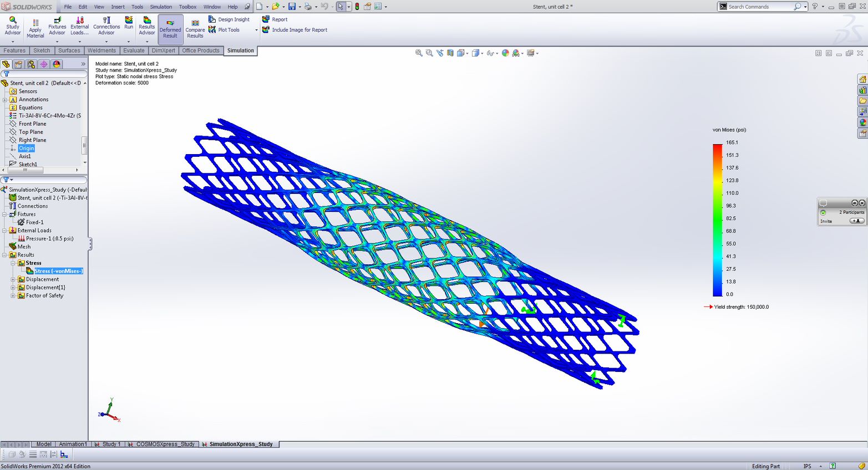Screen dimensions: 868x470
Task: Click Compare Results
Action: (x=195, y=29)
